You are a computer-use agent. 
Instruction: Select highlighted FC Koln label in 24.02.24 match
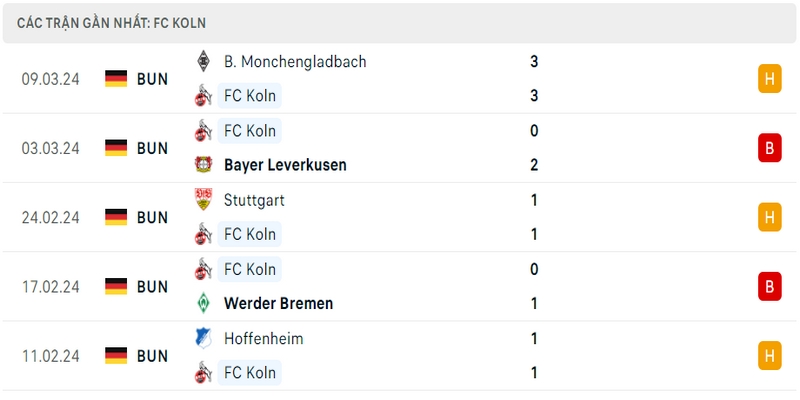[249, 234]
